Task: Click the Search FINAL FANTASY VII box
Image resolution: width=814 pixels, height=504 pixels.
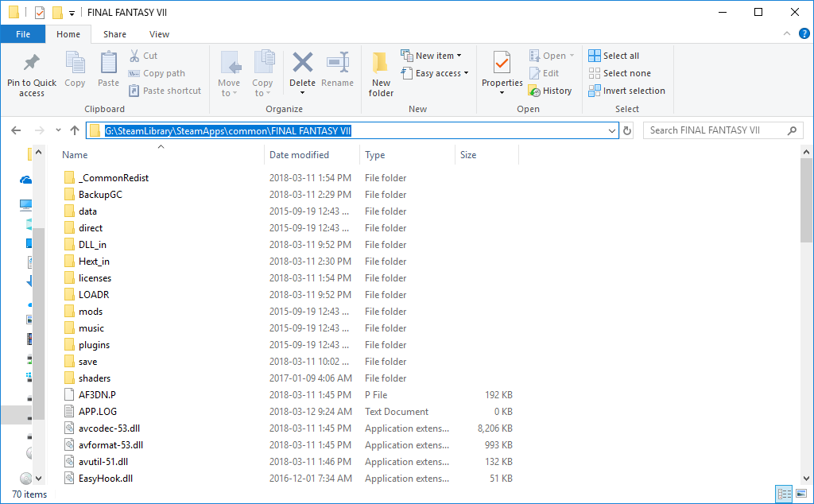Action: point(723,130)
